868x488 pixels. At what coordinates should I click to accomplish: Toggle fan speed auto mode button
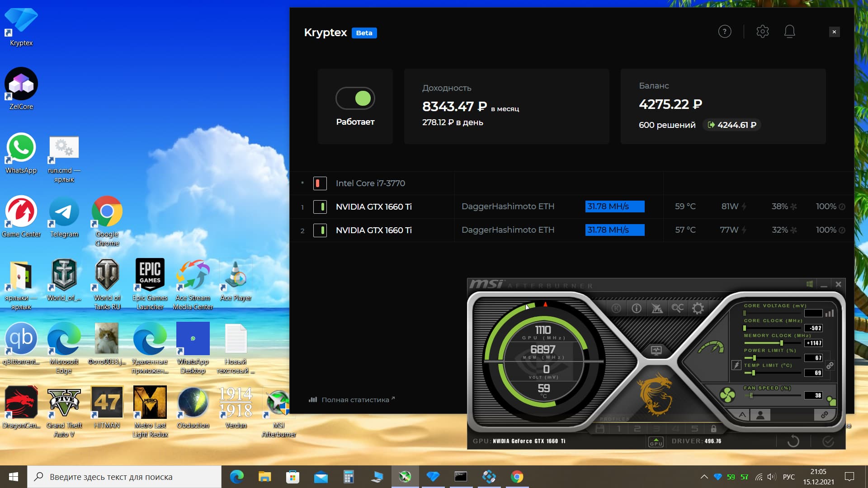click(x=831, y=400)
